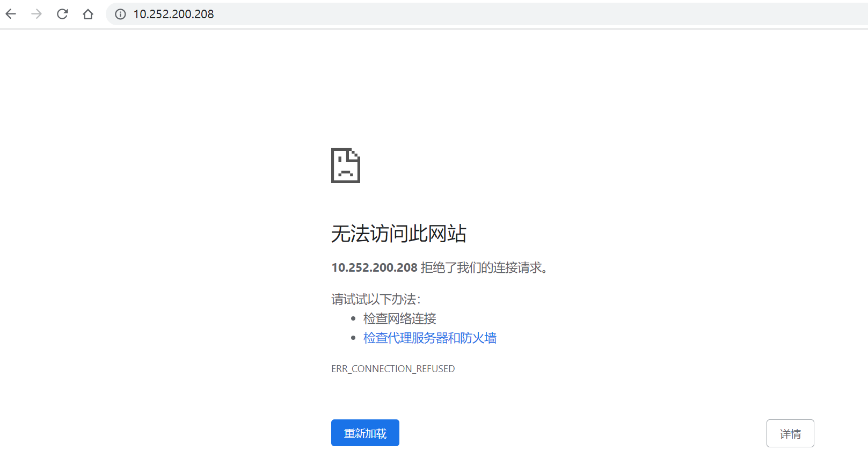Reload the page with the refresh icon
The image size is (868, 472).
pos(62,14)
